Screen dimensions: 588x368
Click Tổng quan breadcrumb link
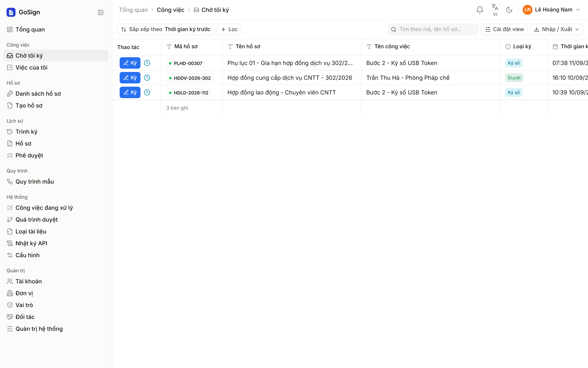pyautogui.click(x=133, y=10)
